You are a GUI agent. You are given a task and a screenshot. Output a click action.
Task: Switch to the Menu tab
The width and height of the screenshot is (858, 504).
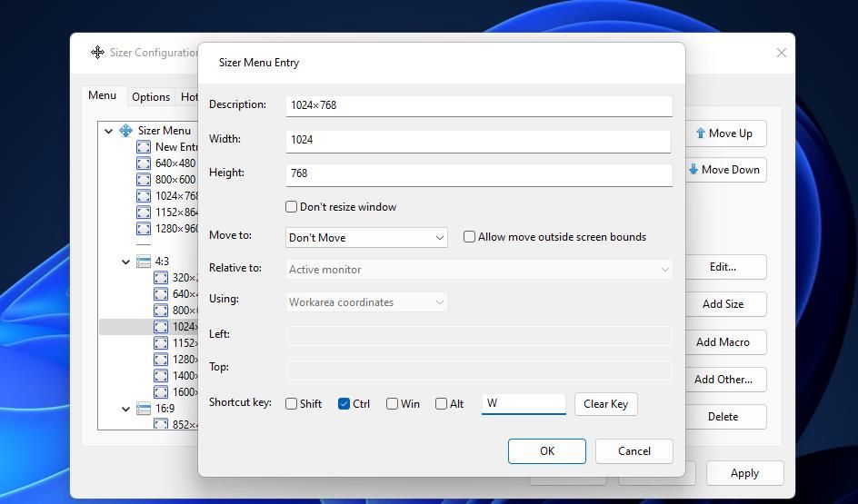[103, 95]
